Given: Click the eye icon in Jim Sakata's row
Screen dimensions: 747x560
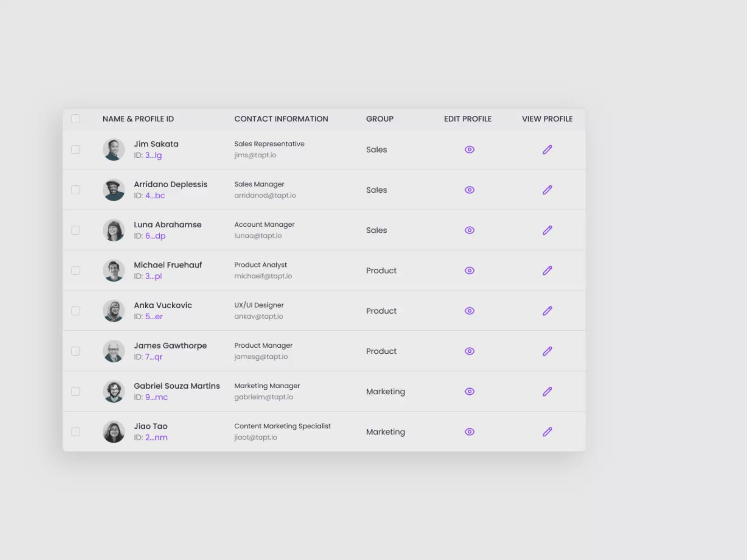Looking at the screenshot, I should (x=469, y=149).
